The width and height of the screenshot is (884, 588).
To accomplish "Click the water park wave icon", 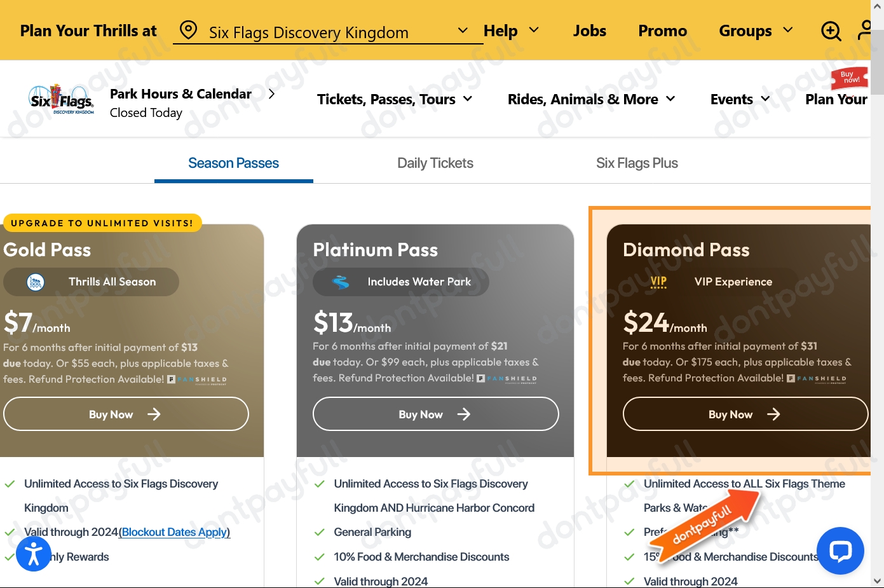I will pyautogui.click(x=342, y=282).
